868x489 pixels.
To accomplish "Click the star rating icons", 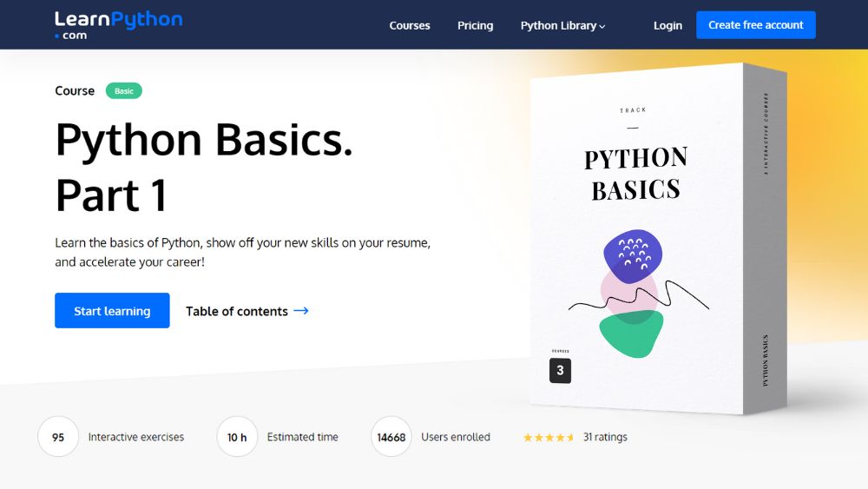I will pyautogui.click(x=549, y=438).
